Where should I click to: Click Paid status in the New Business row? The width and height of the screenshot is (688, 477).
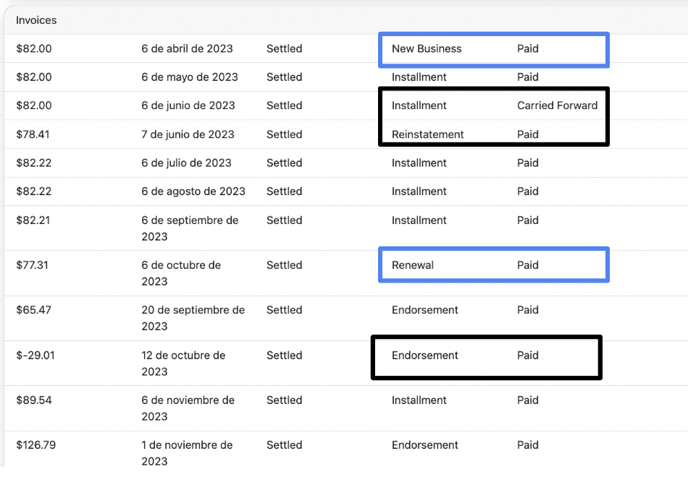(x=527, y=49)
